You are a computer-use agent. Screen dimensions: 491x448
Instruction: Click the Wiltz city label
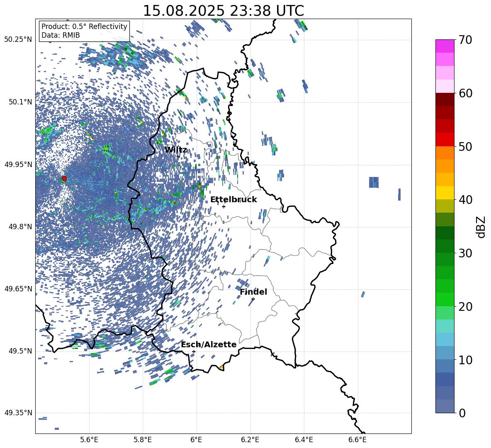point(176,150)
